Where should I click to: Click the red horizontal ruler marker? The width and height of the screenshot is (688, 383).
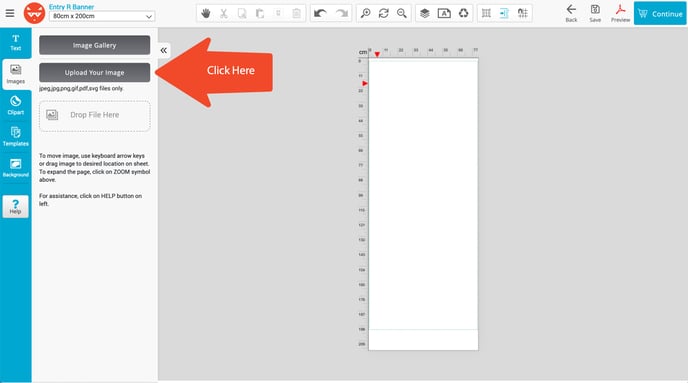click(x=377, y=54)
